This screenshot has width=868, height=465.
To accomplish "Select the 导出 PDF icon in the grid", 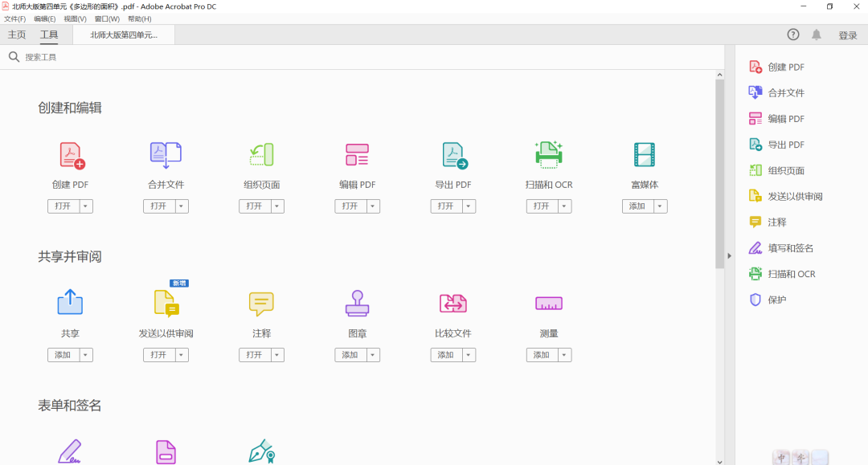I will click(454, 155).
